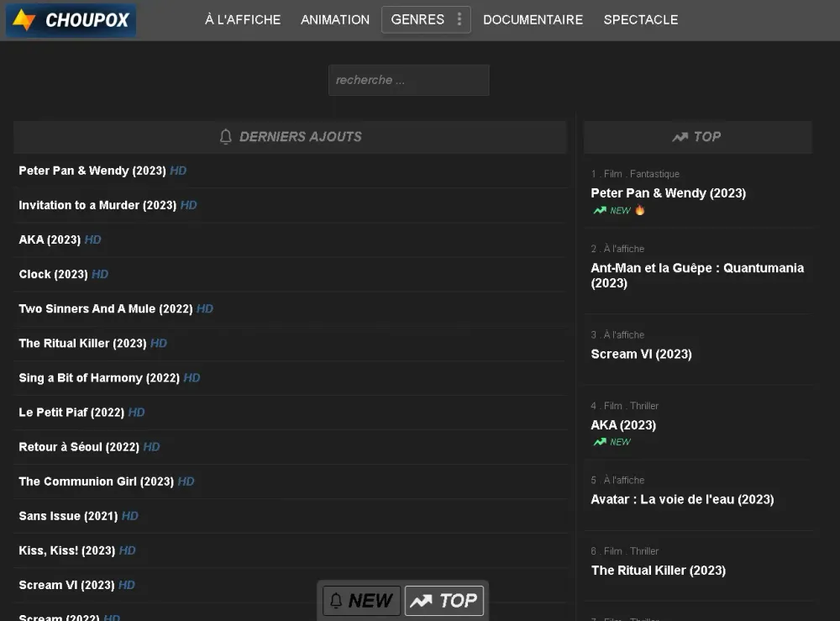This screenshot has height=621, width=840.
Task: Click the green NEW trend icon under AKA
Action: (x=600, y=442)
